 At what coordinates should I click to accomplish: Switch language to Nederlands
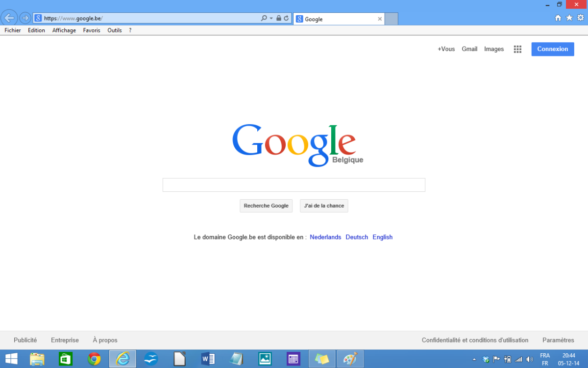tap(325, 237)
